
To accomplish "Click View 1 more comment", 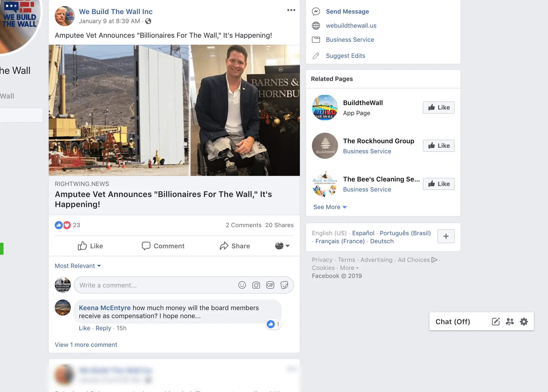I will point(86,345).
